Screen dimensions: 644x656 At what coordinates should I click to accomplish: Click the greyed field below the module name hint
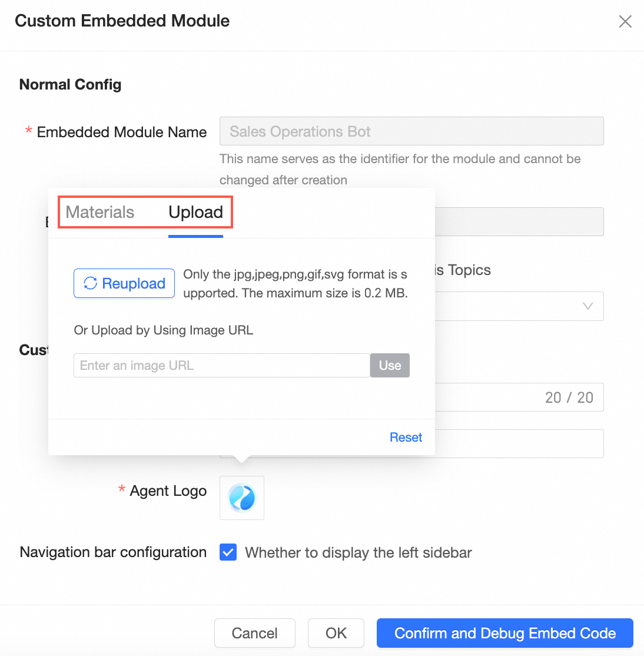(518, 221)
